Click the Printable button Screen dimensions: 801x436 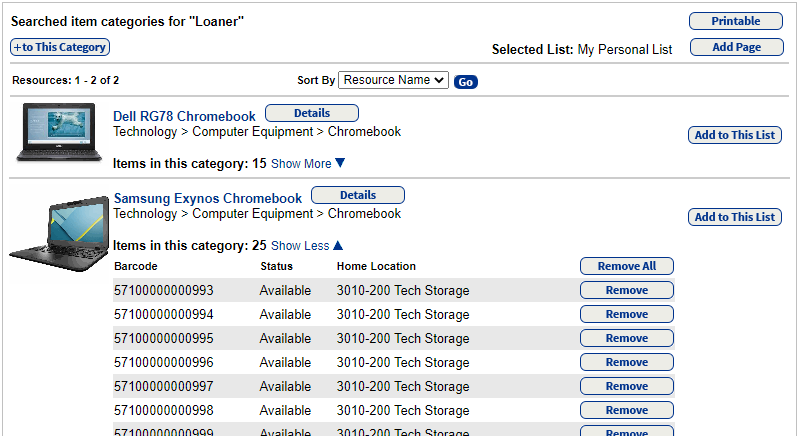736,21
